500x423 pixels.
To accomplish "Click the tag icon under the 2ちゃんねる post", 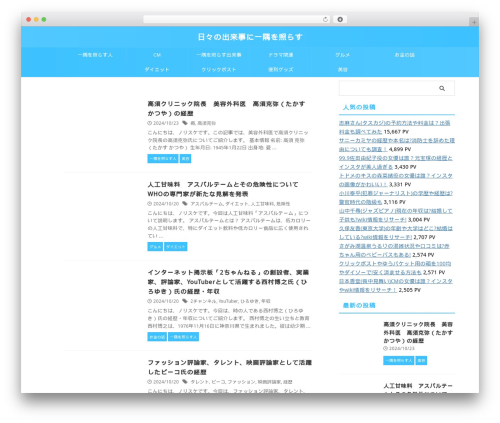I will tap(185, 301).
